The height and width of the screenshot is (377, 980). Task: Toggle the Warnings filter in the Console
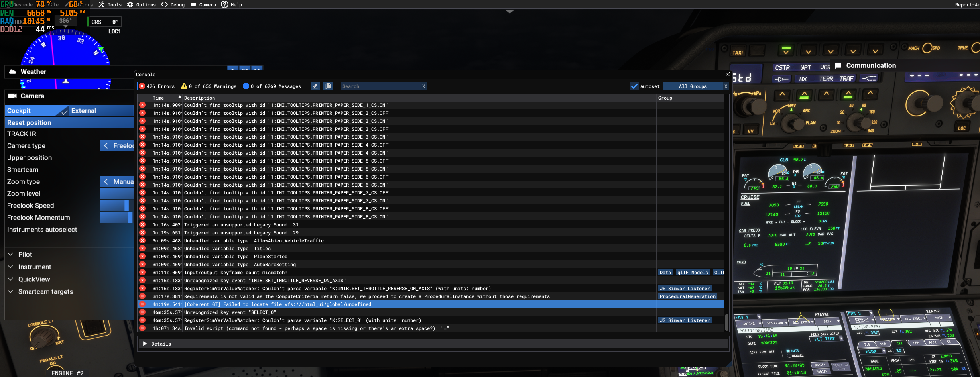tap(209, 86)
